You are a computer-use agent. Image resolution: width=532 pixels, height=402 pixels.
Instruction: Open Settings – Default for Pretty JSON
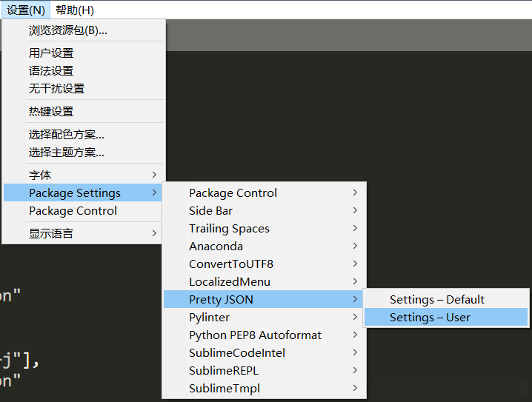point(437,300)
